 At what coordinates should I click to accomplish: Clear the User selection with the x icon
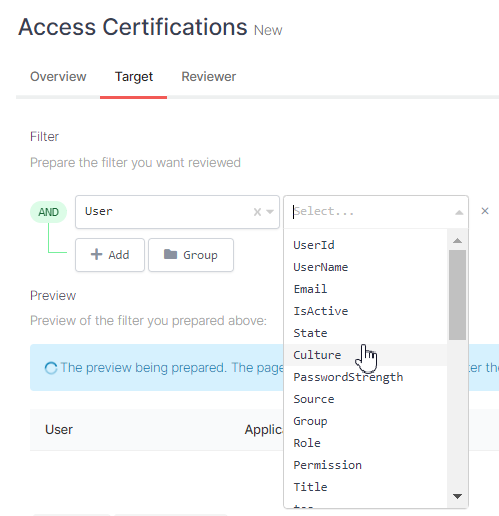tap(257, 212)
